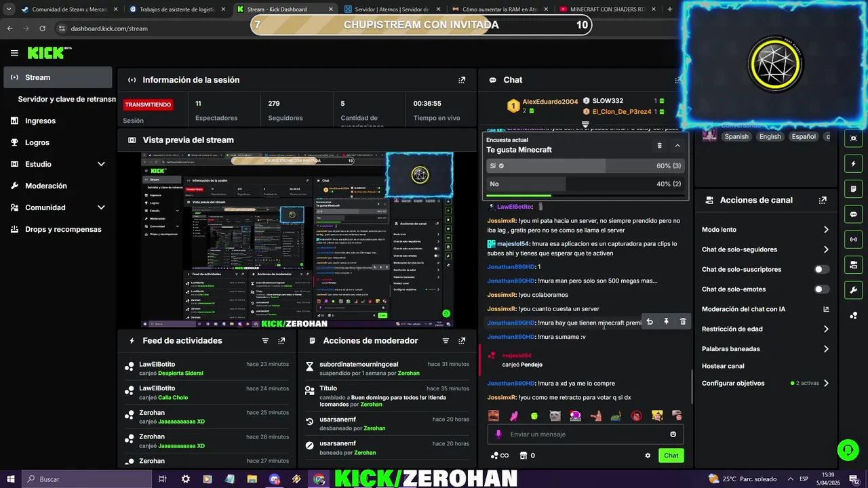The width and height of the screenshot is (868, 488).
Task: Click the microphone icon in chat input
Action: [498, 434]
